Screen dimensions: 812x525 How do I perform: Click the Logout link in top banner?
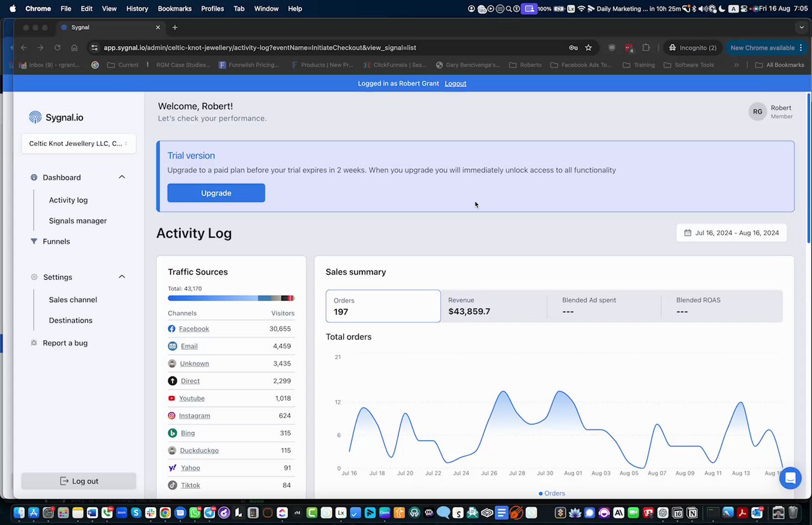(x=455, y=84)
